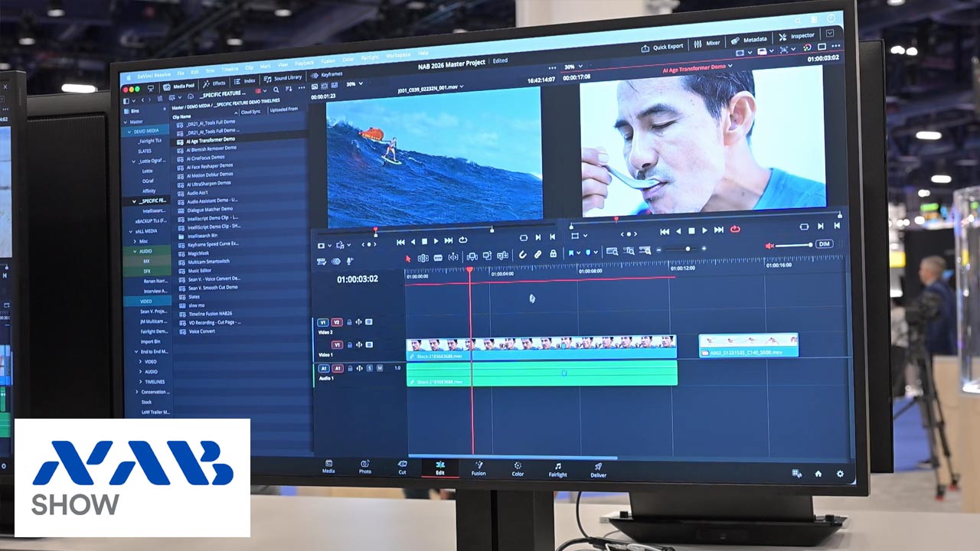Expand the End to End bin
The width and height of the screenshot is (980, 551).
pyautogui.click(x=136, y=351)
